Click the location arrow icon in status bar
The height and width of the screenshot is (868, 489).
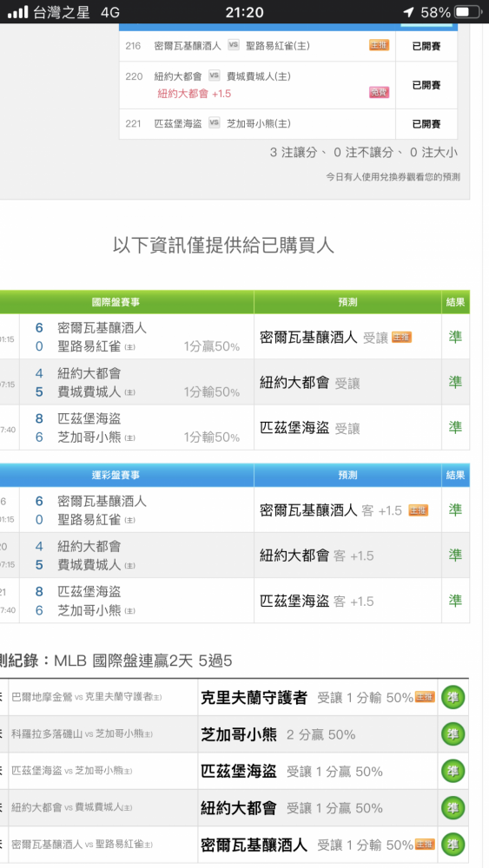408,12
